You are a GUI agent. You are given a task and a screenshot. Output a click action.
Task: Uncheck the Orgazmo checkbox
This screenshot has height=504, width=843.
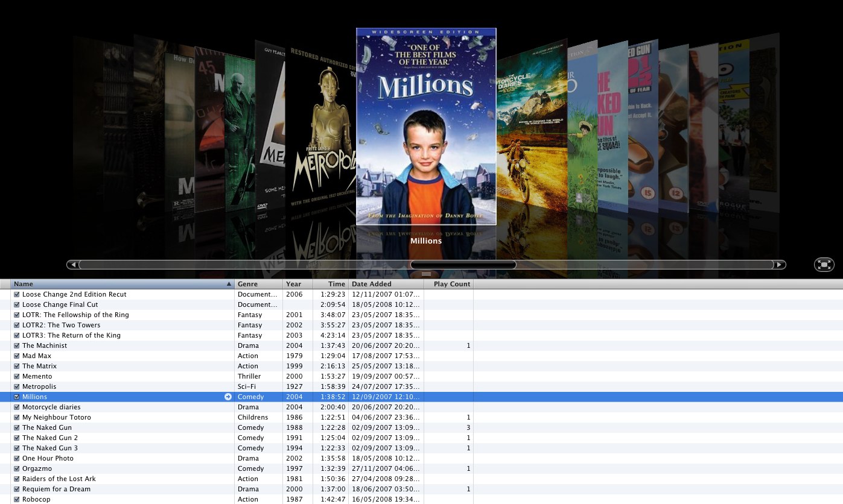click(17, 468)
